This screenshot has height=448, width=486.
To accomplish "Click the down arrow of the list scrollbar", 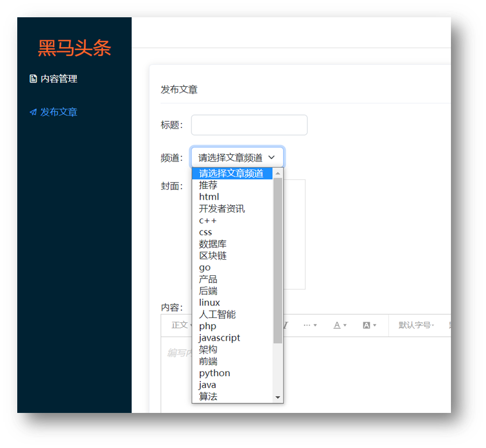I will point(278,398).
